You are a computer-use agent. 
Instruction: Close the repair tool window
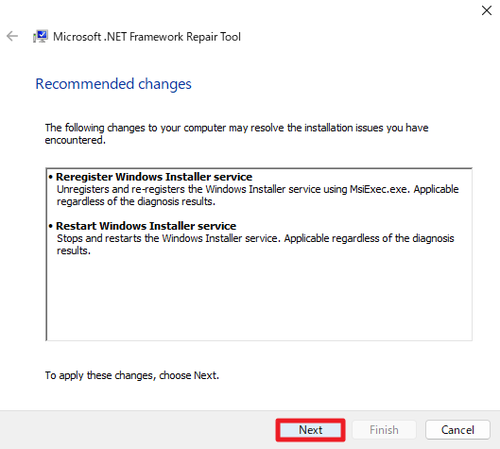point(487,10)
